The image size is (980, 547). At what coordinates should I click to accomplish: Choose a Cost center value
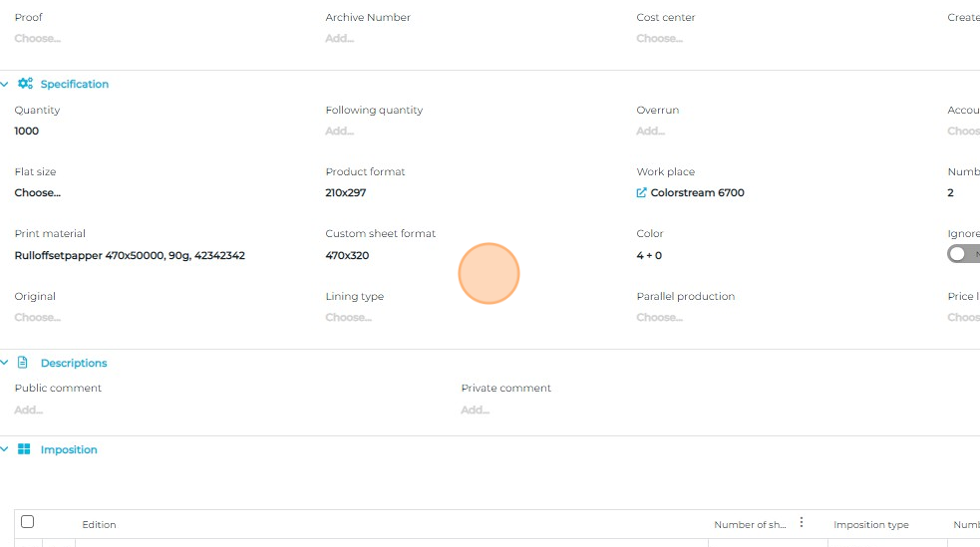659,39
